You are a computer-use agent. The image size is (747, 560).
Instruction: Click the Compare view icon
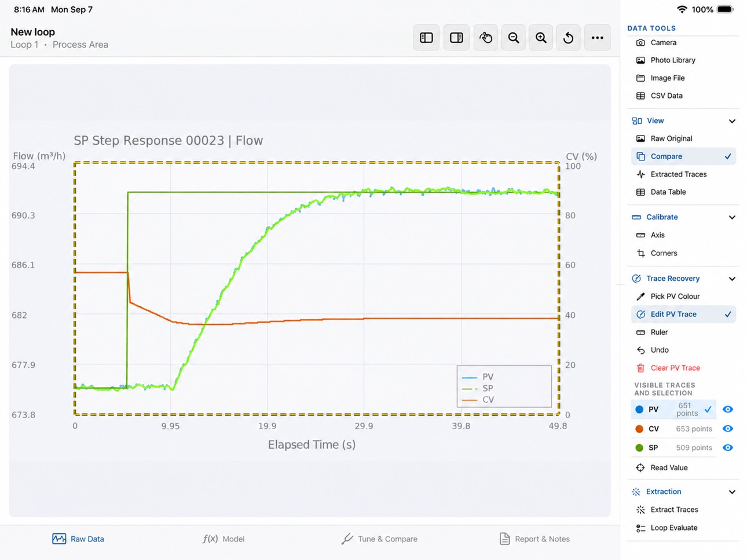tap(640, 156)
